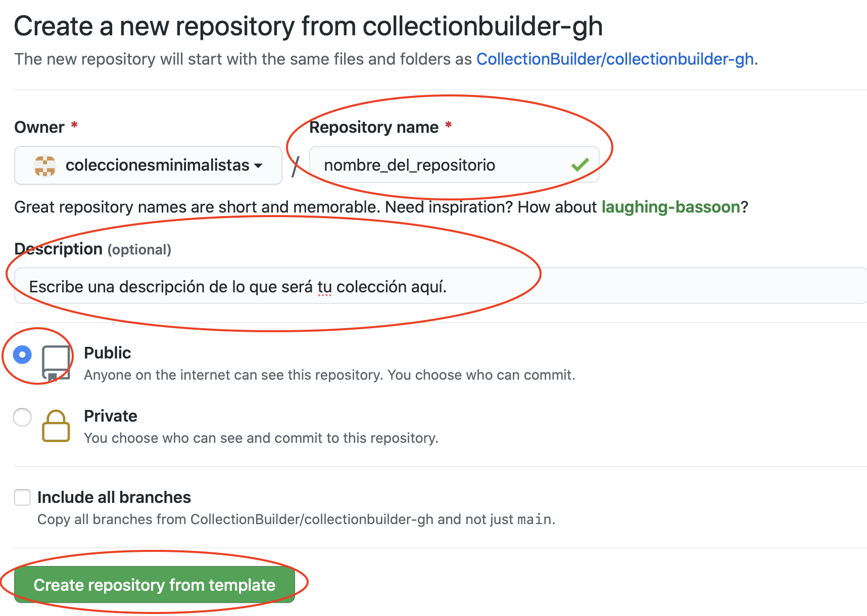Click the gold padlock icon next to Private

[56, 426]
